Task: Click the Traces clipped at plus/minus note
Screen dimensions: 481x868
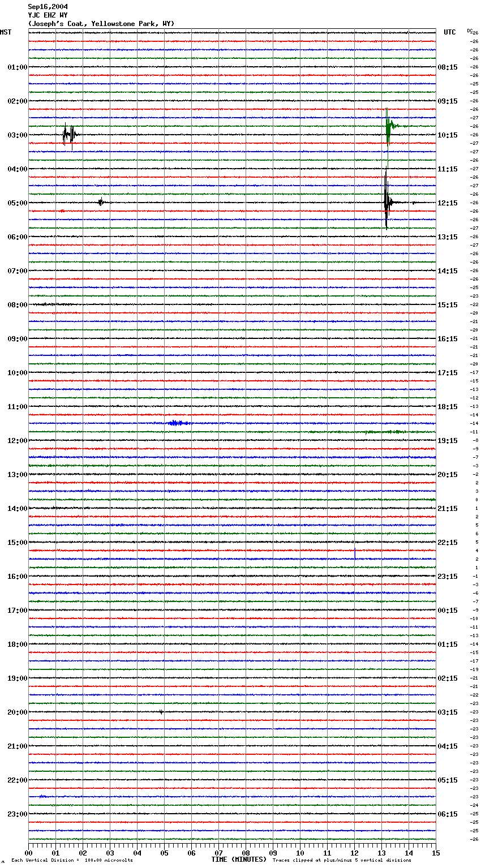Action: pyautogui.click(x=342, y=861)
